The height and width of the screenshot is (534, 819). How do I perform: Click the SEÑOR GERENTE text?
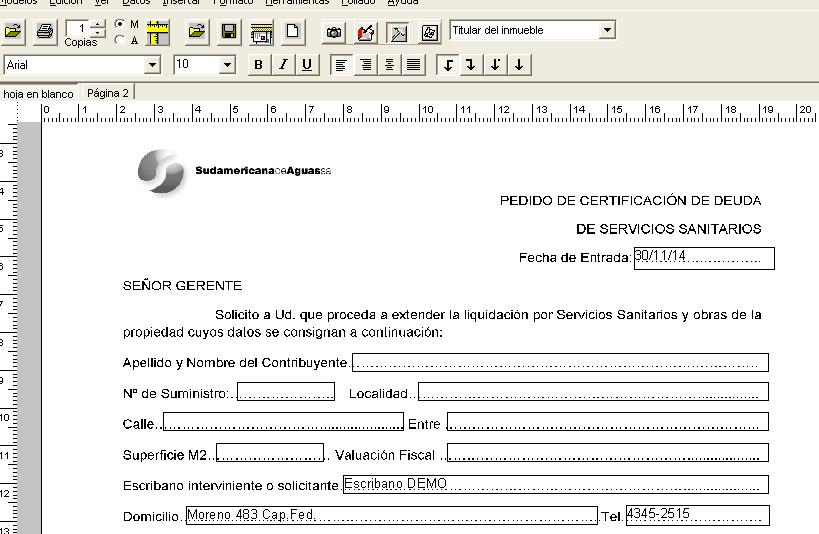pos(182,286)
